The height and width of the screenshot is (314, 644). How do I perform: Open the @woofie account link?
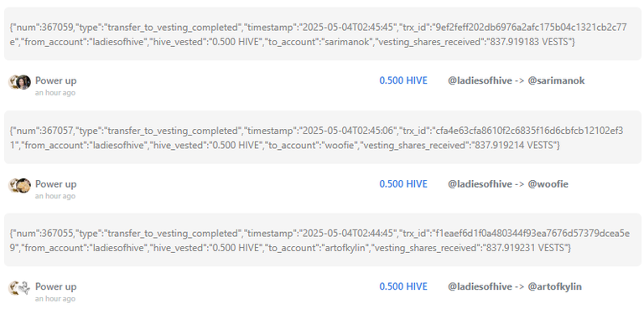tap(548, 184)
